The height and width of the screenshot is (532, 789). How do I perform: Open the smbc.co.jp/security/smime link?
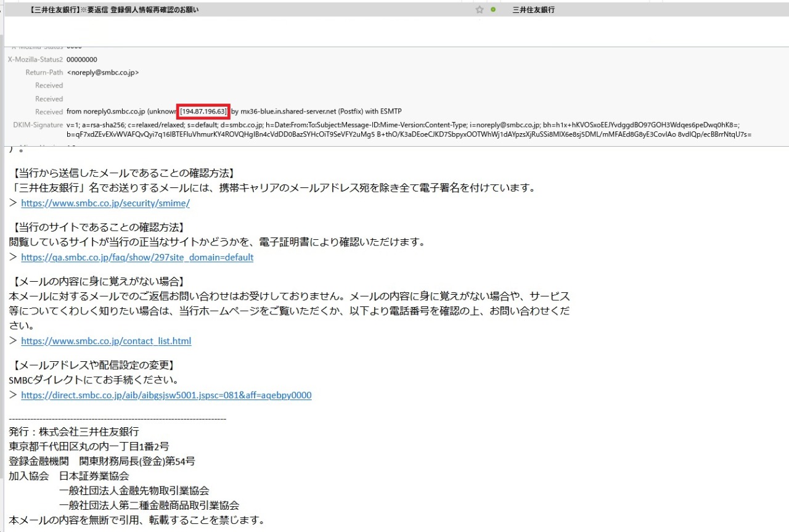click(105, 203)
